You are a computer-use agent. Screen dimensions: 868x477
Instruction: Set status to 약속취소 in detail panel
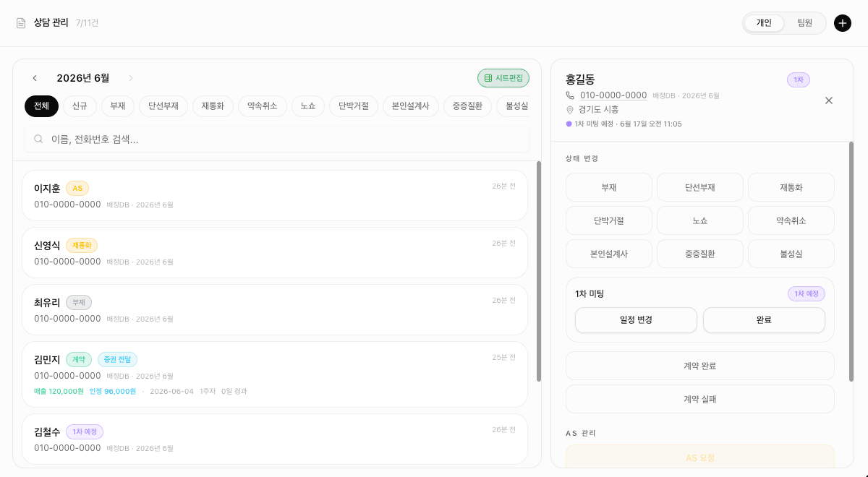(x=791, y=220)
